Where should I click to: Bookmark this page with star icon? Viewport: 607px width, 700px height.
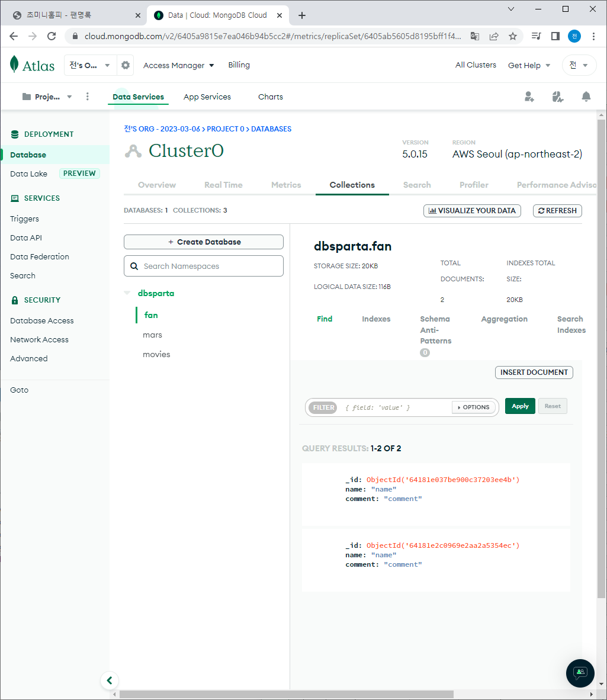[513, 36]
